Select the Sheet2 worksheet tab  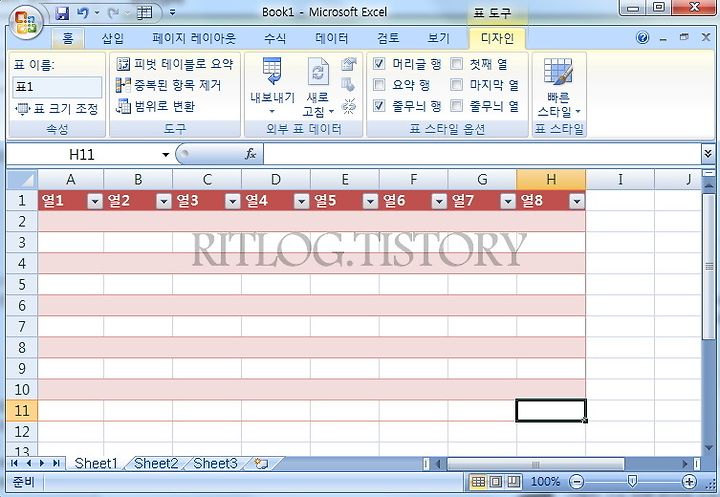[156, 463]
